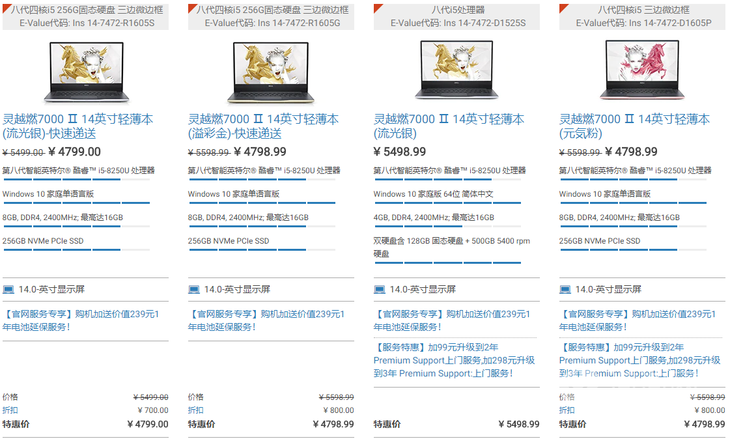Open the Ins 14-7472-D1525S laptop image
Image resolution: width=730 pixels, height=439 pixels.
[x=457, y=70]
